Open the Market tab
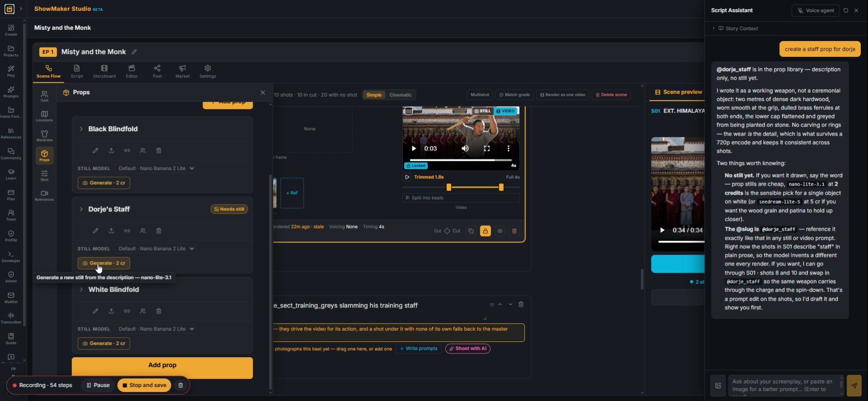 tap(183, 71)
